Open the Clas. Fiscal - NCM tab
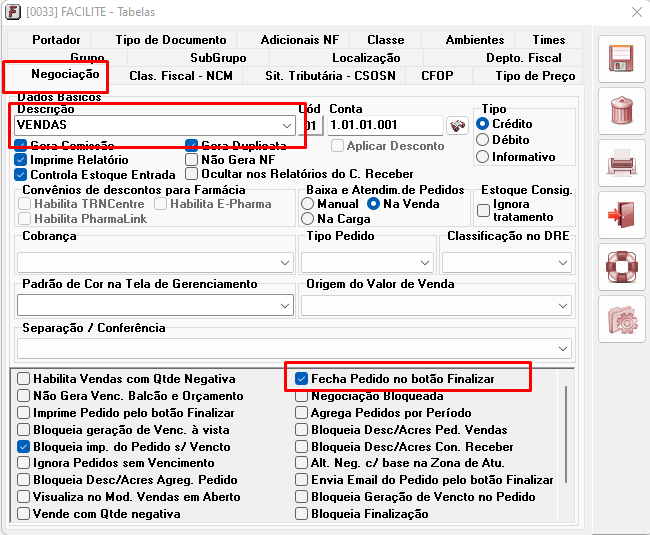Viewport: 650px width, 535px height. coord(181,76)
